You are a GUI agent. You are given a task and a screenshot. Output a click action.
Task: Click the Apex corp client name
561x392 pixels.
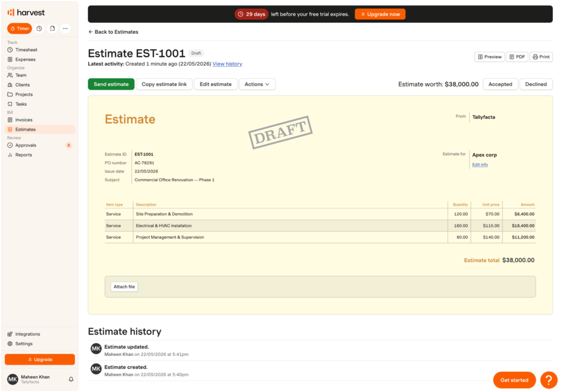click(484, 155)
